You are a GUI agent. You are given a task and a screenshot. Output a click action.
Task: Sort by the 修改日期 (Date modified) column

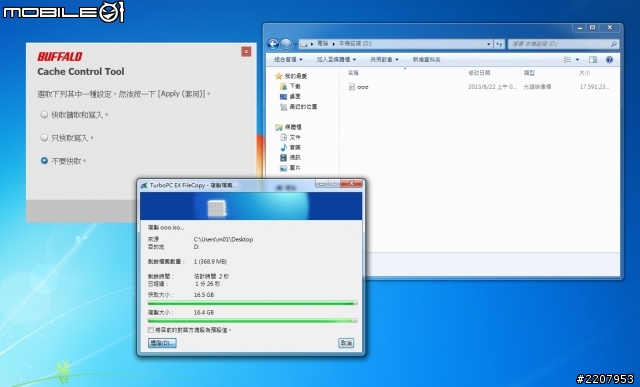(479, 73)
